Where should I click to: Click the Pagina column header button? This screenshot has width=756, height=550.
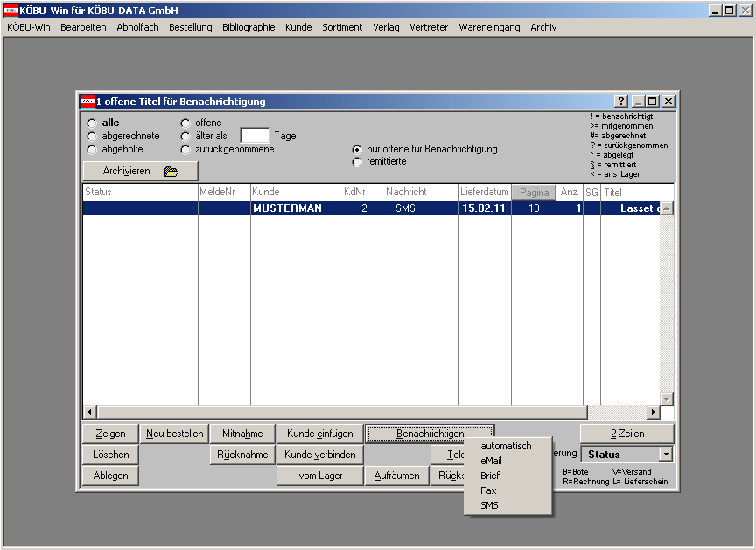pyautogui.click(x=534, y=192)
